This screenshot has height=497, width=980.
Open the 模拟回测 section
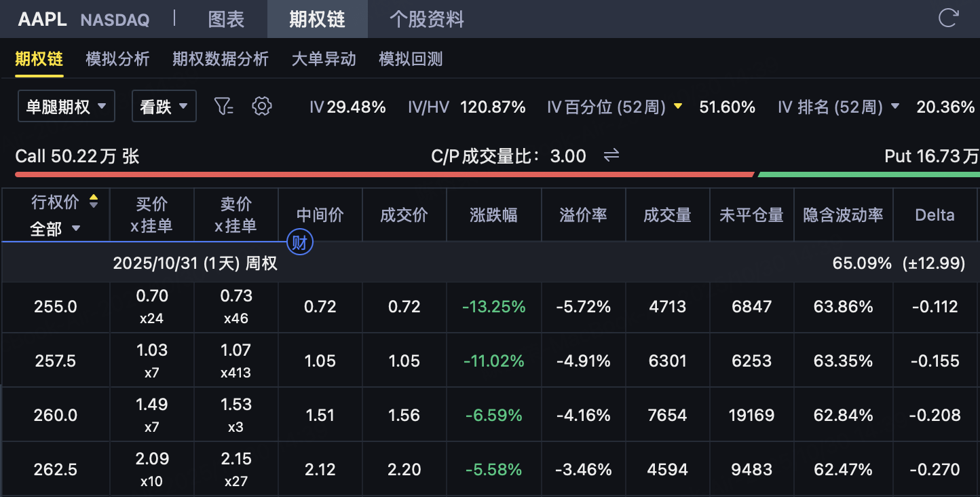(x=411, y=59)
